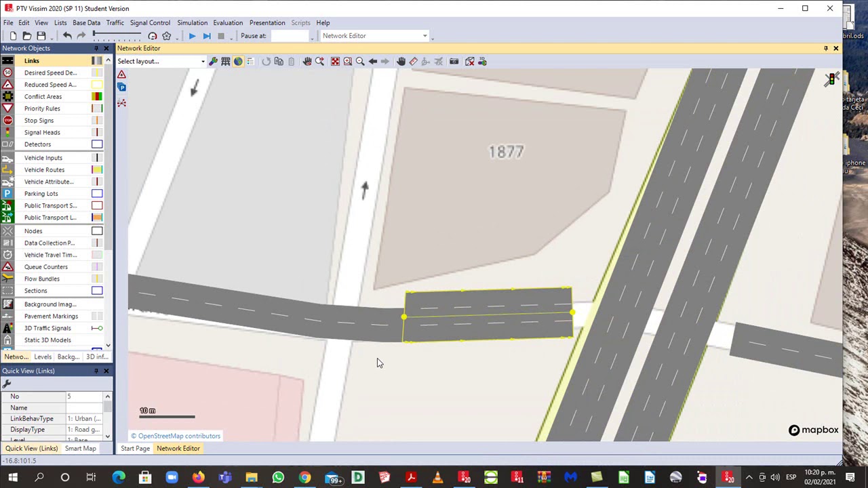Viewport: 868px width, 488px height.
Task: Click the Pause at input field
Action: point(290,36)
